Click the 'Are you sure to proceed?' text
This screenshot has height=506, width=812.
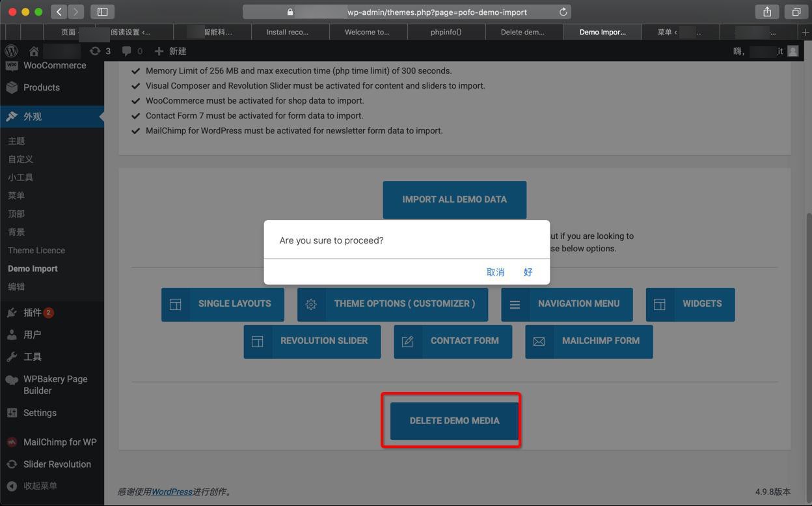pyautogui.click(x=331, y=240)
